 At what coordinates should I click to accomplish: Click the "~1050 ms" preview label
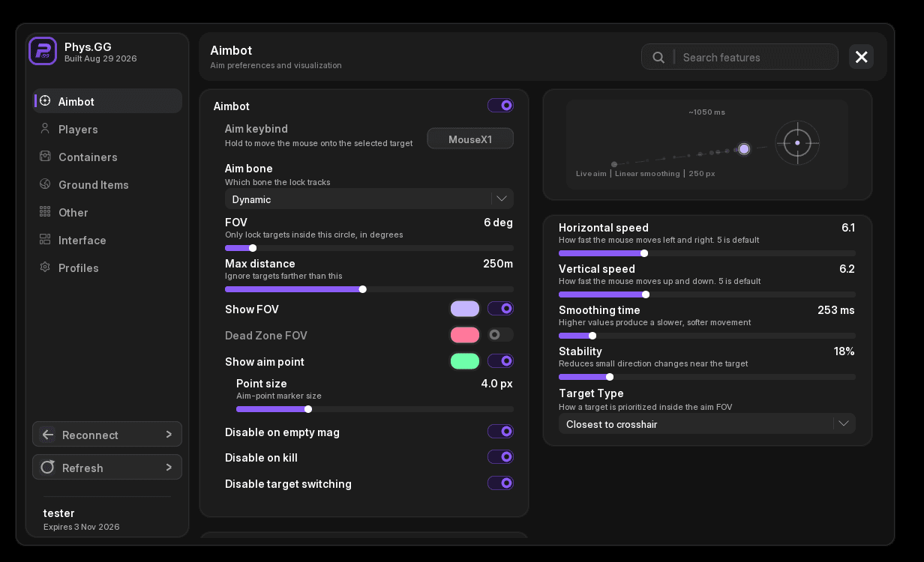click(x=706, y=112)
